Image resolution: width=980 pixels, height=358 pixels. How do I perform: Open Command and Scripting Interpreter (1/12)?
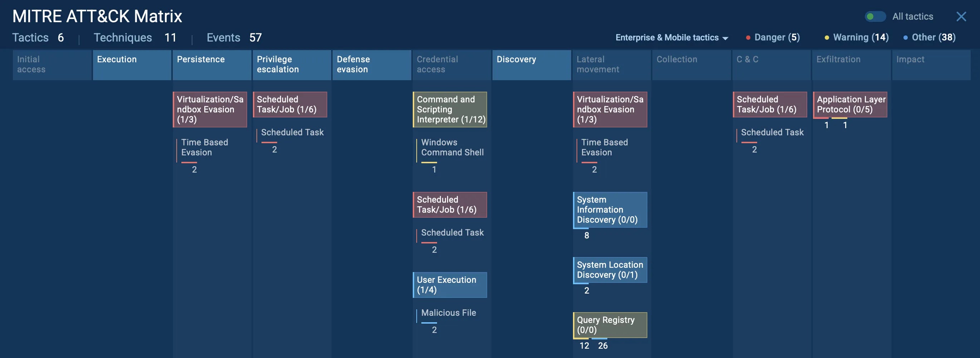450,109
